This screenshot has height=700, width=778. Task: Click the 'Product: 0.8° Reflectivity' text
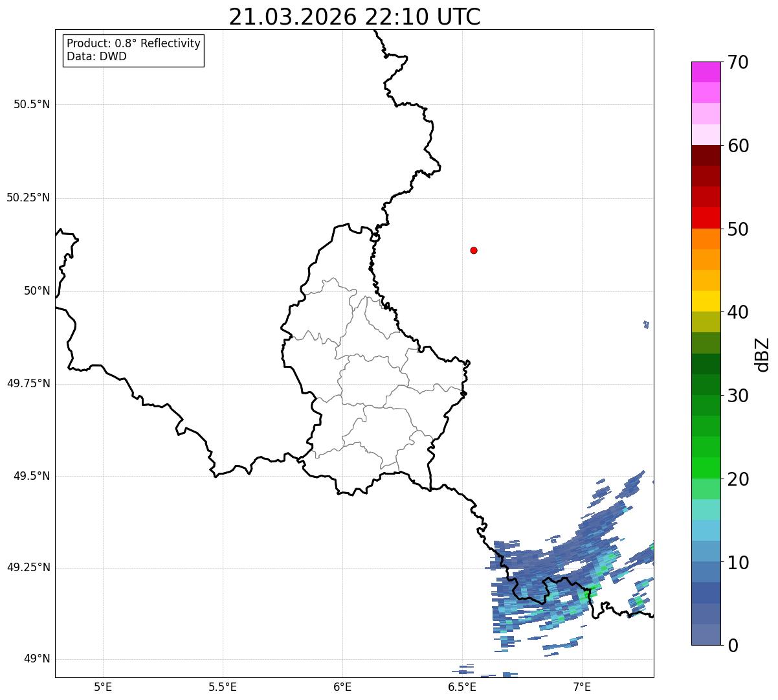(133, 43)
